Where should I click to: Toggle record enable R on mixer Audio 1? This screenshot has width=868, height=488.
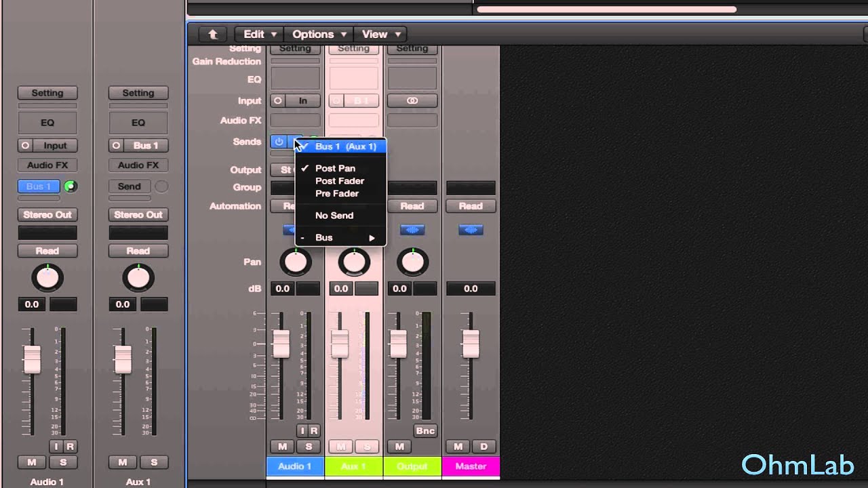click(x=314, y=431)
